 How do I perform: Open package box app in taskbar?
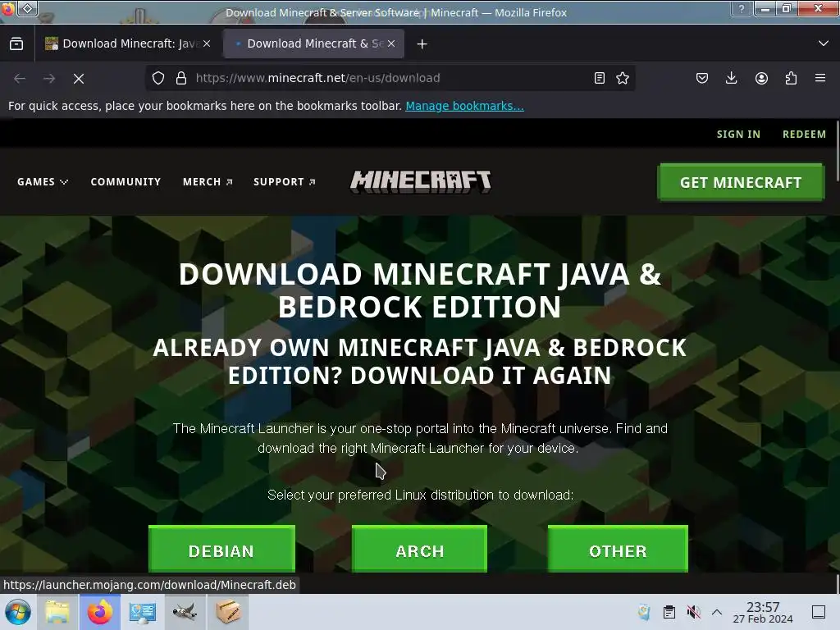click(x=228, y=612)
